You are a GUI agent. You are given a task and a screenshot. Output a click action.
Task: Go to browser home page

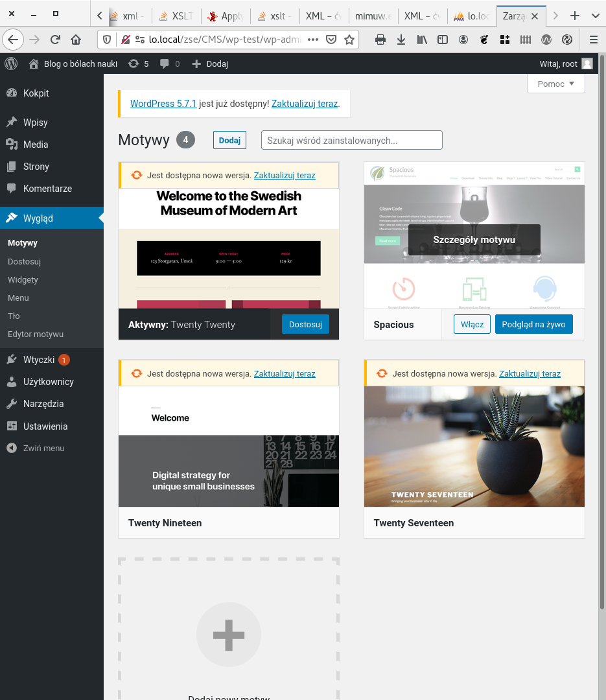click(76, 40)
